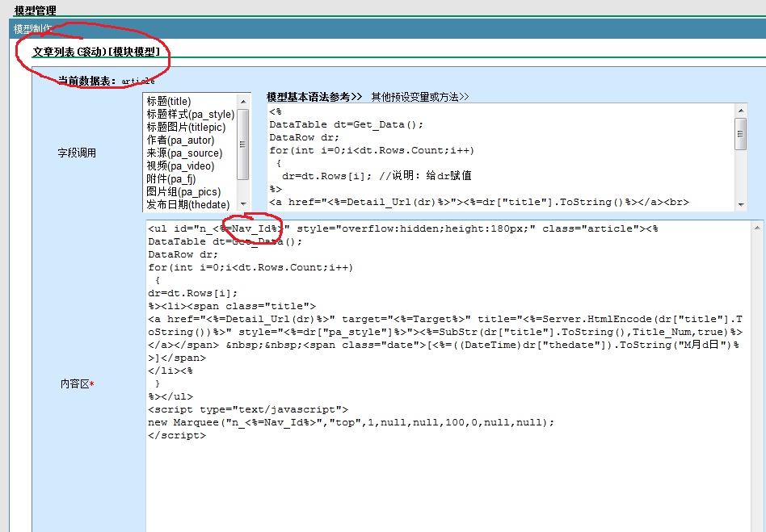Open 其他预设变量或方法>> link

(x=419, y=97)
